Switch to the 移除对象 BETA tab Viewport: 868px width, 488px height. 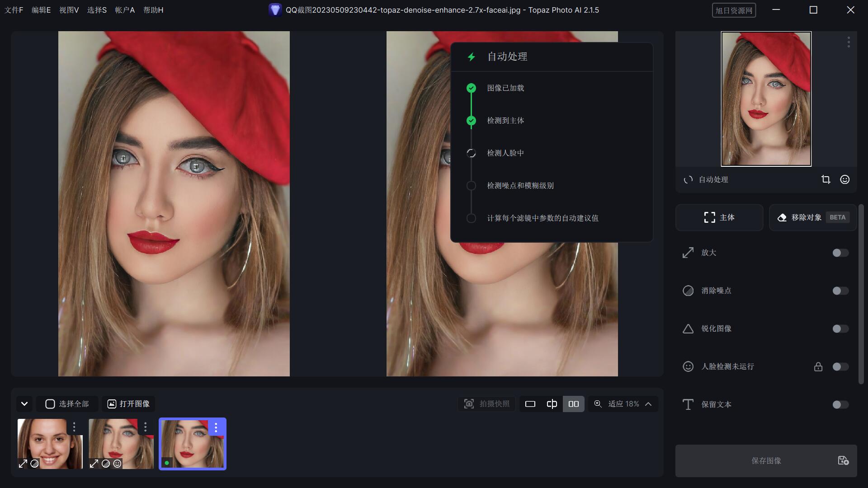click(811, 217)
